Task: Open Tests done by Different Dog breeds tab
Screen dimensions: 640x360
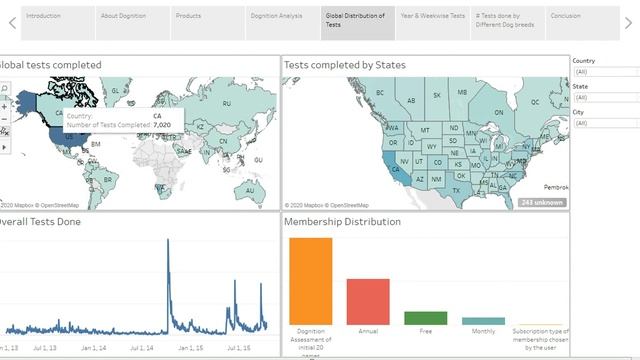Action: click(x=508, y=23)
